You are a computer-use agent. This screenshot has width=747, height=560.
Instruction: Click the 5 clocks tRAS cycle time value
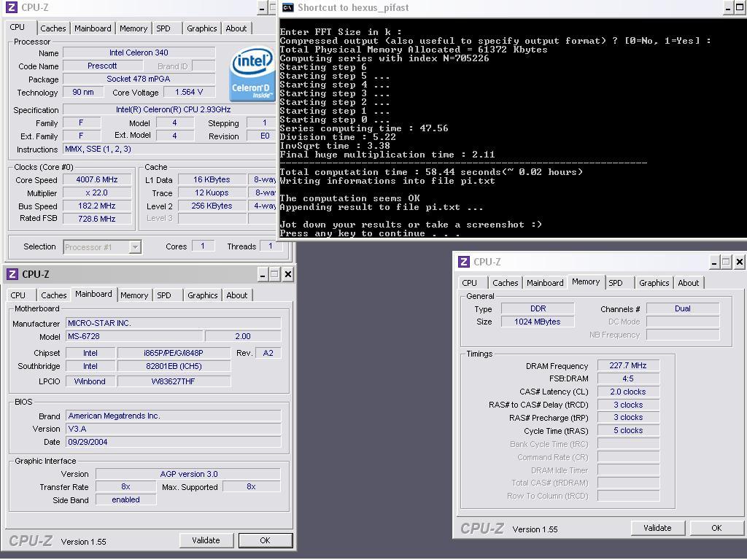628,430
